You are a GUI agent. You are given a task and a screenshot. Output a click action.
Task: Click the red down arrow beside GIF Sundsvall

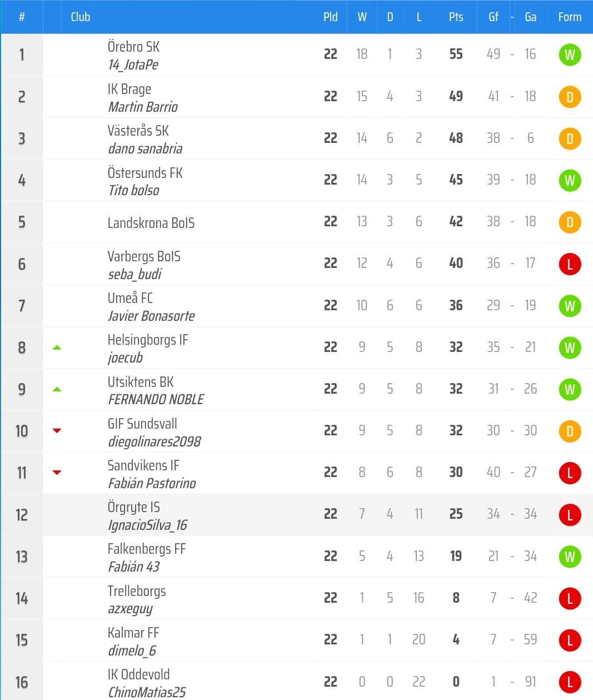[57, 431]
